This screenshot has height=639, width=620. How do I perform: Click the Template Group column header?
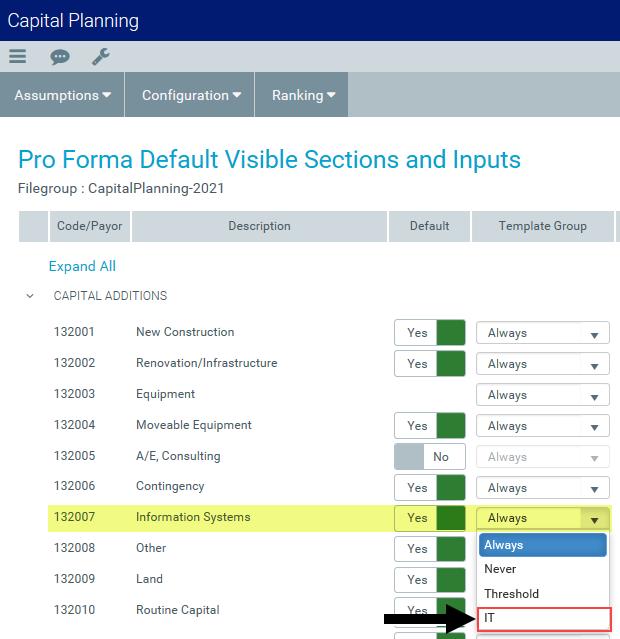coord(542,226)
